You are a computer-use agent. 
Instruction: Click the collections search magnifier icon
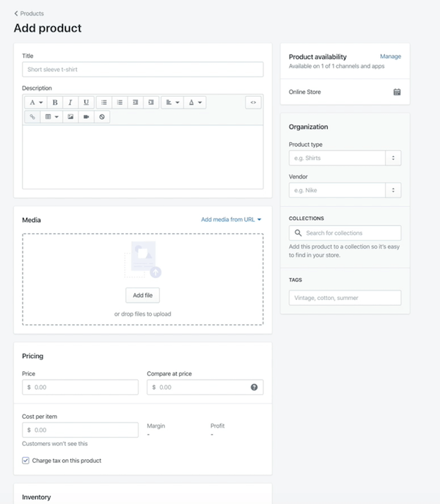click(x=298, y=233)
